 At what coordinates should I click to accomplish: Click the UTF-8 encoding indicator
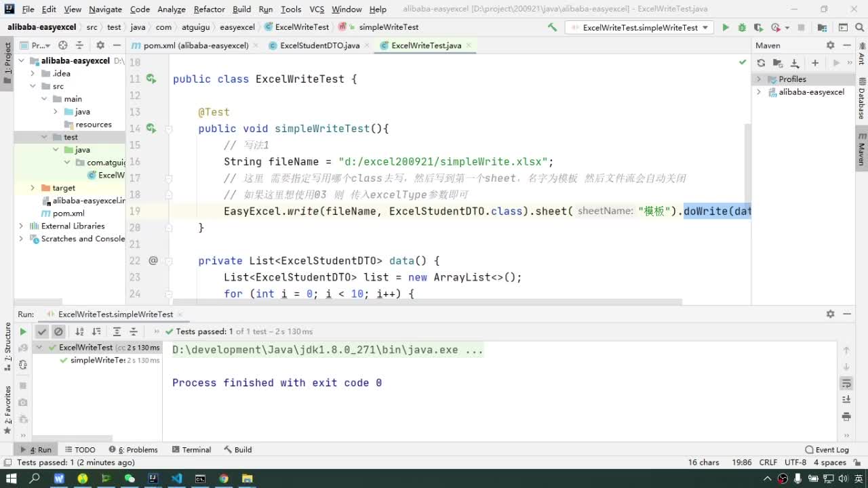click(795, 462)
